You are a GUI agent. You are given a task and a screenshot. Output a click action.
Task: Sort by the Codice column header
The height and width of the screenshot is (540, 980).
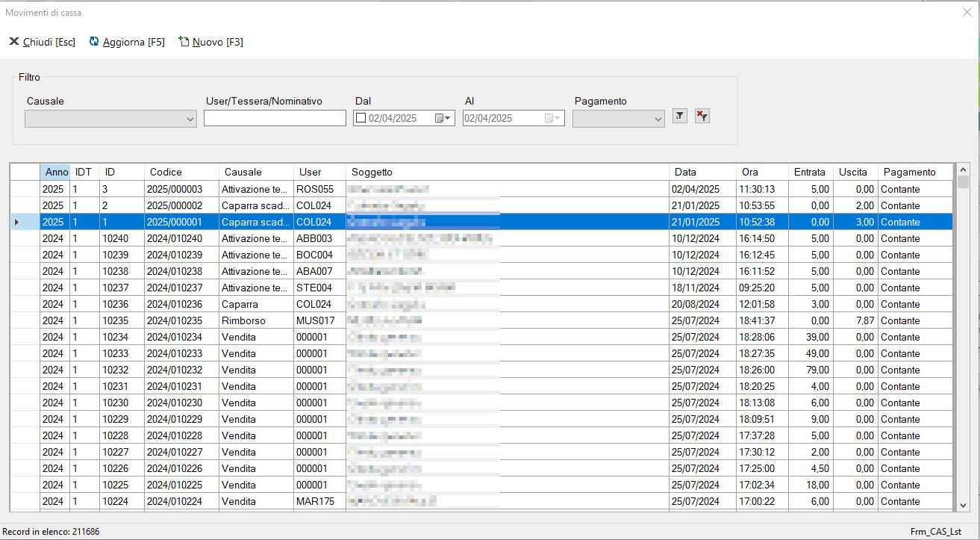pyautogui.click(x=181, y=172)
